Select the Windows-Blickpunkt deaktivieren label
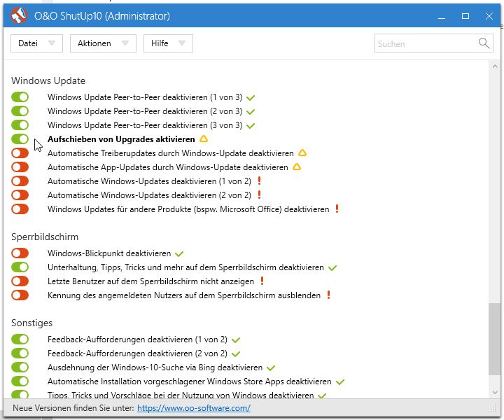 (109, 253)
